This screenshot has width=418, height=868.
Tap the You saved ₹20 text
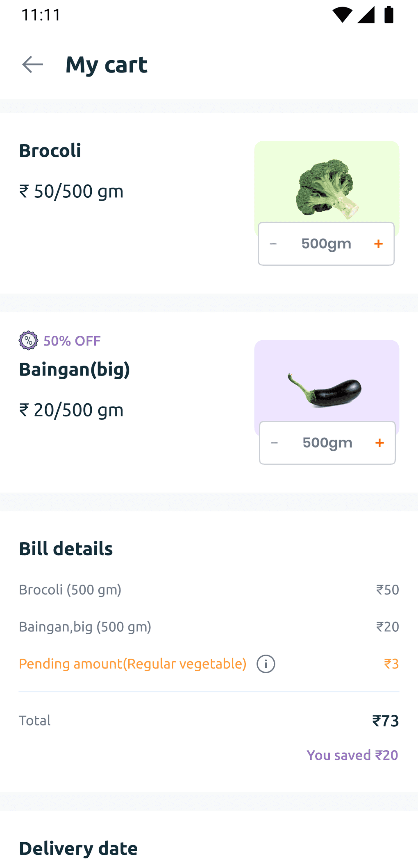point(352,755)
